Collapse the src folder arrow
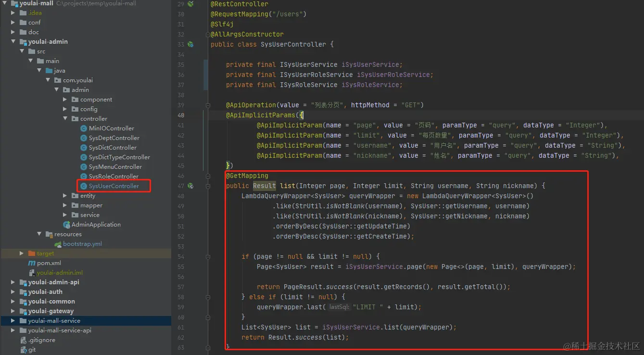This screenshot has height=355, width=644. pos(22,51)
